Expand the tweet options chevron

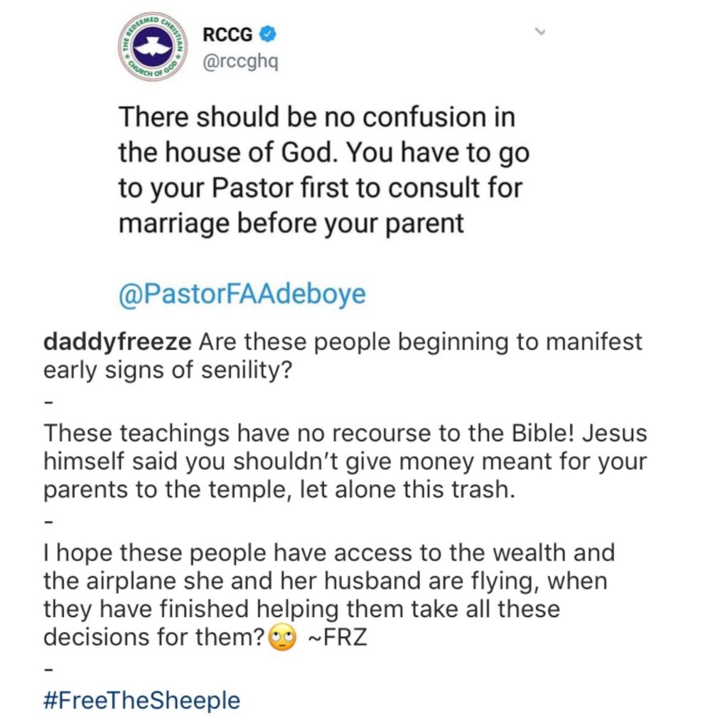tap(539, 32)
